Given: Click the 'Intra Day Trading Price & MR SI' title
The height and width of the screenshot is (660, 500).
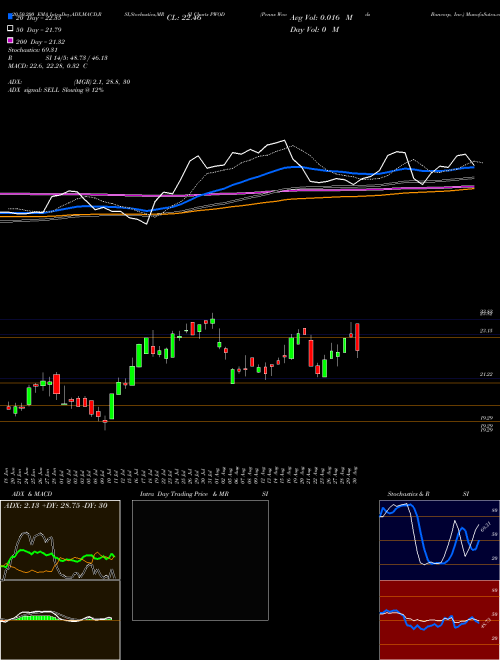Looking at the screenshot, I should (x=204, y=494).
